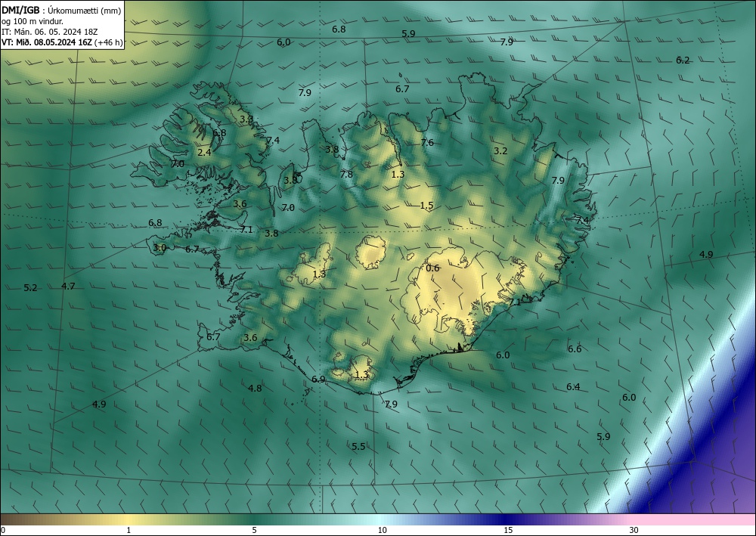Click the 7.8 value on the map
This screenshot has height=536, width=756.
pos(346,175)
